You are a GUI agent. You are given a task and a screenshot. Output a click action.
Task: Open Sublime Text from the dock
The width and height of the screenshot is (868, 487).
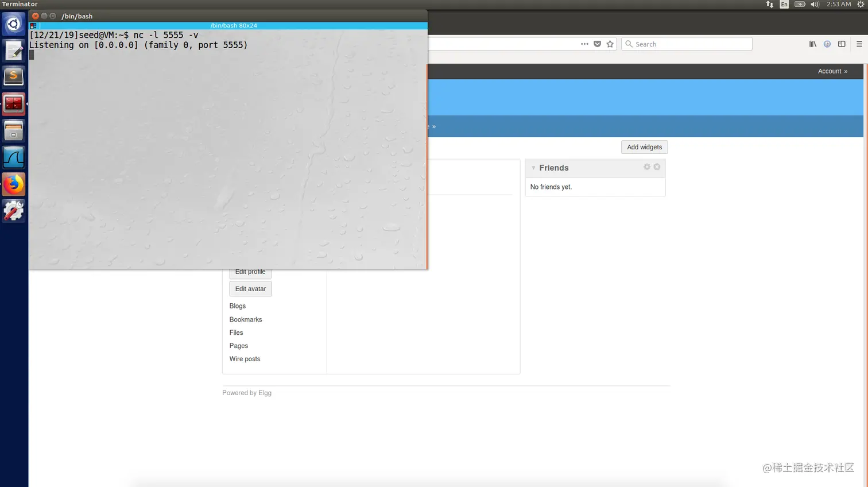click(14, 77)
